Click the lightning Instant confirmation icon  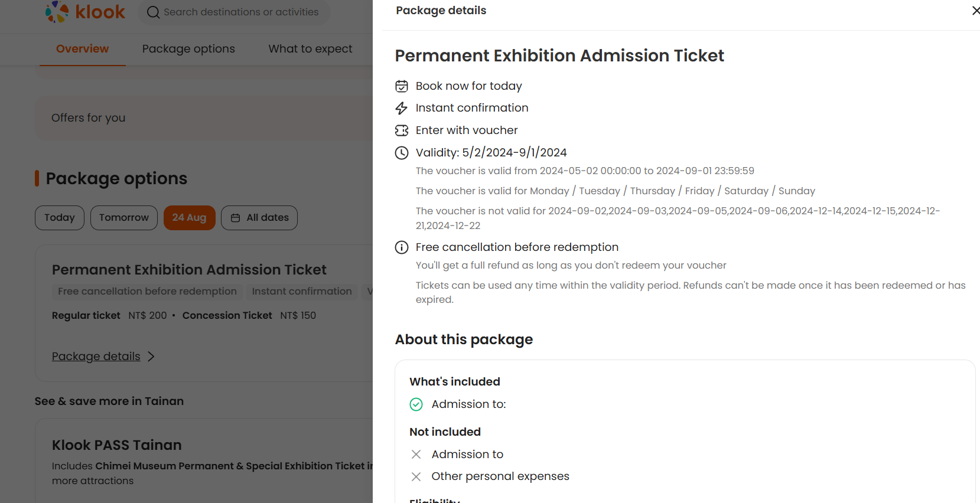402,108
